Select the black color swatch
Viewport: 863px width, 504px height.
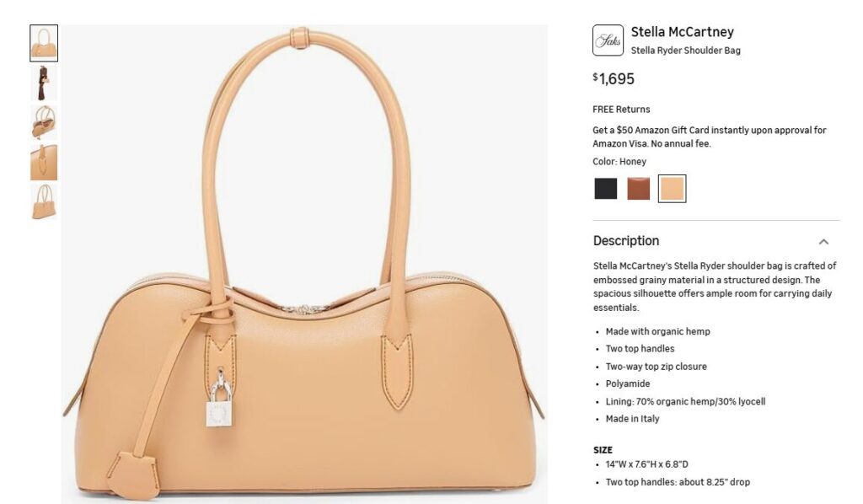[605, 189]
